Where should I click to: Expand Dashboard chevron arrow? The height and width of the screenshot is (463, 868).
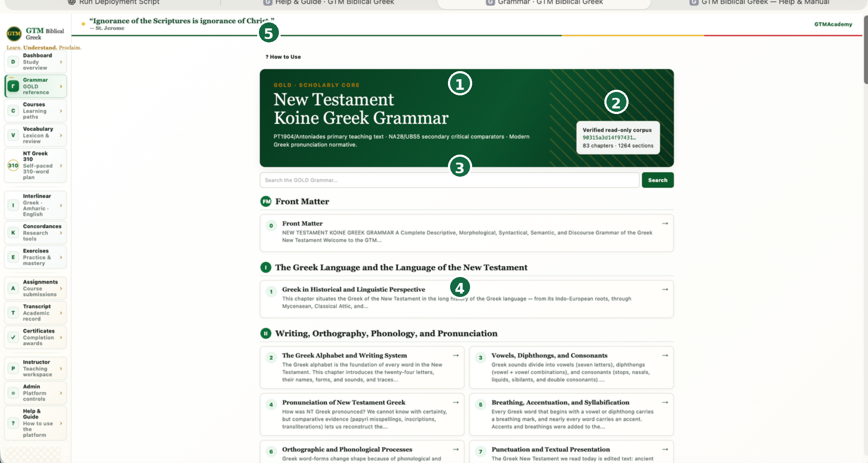point(61,62)
